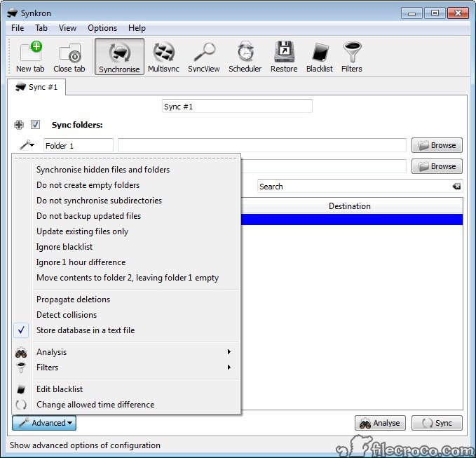Click the Analyse button
The image size is (476, 458).
point(380,423)
